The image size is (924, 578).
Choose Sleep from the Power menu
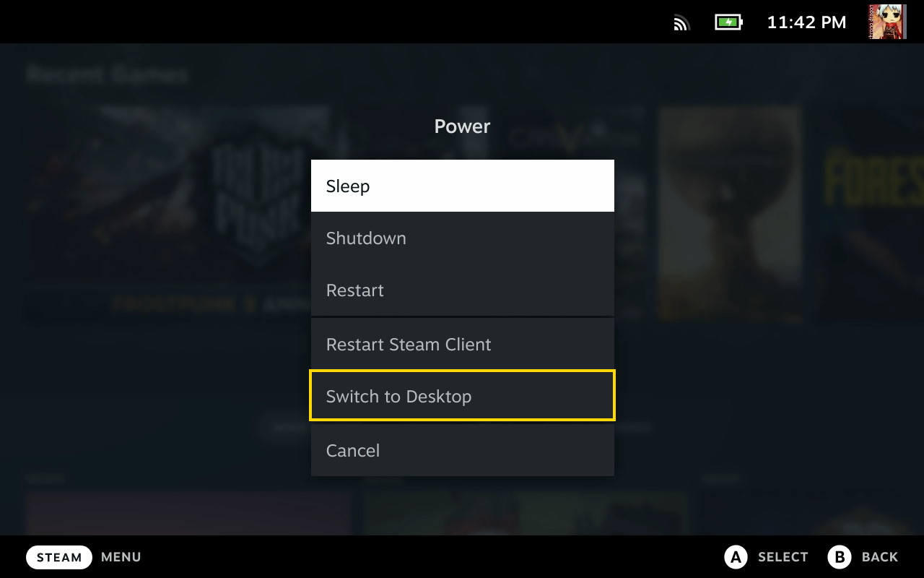[463, 186]
